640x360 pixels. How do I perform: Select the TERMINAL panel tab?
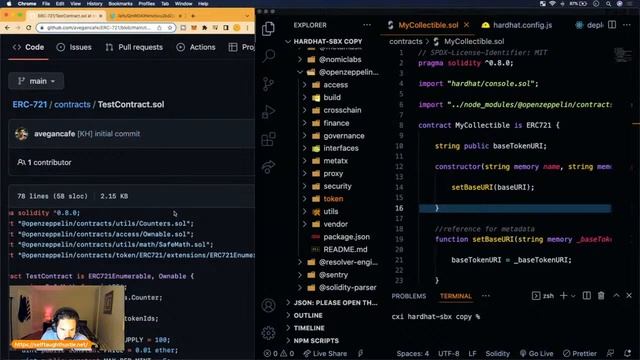(x=456, y=296)
